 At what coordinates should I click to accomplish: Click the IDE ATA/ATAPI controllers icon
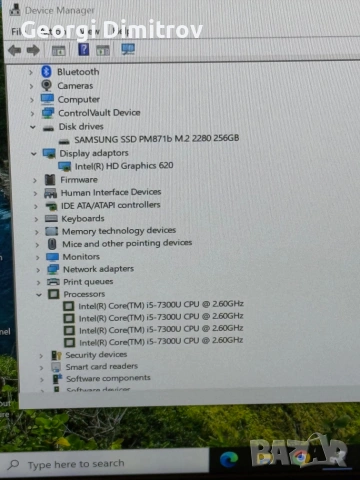51,206
